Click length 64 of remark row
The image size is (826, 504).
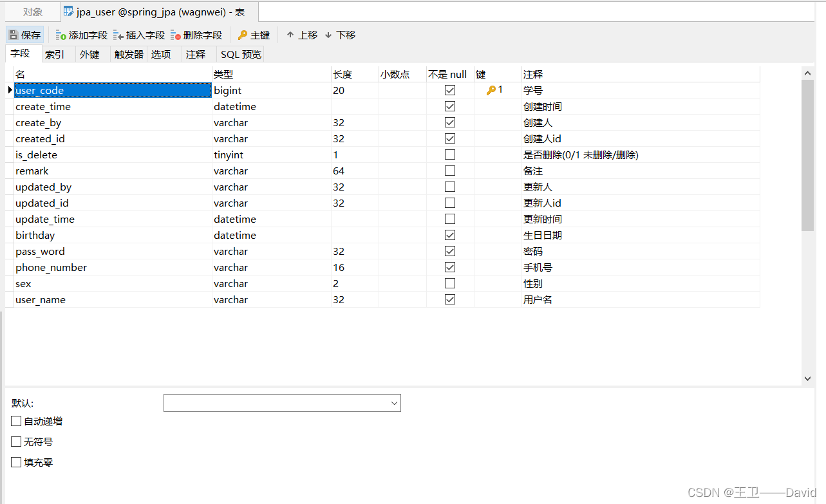click(355, 171)
